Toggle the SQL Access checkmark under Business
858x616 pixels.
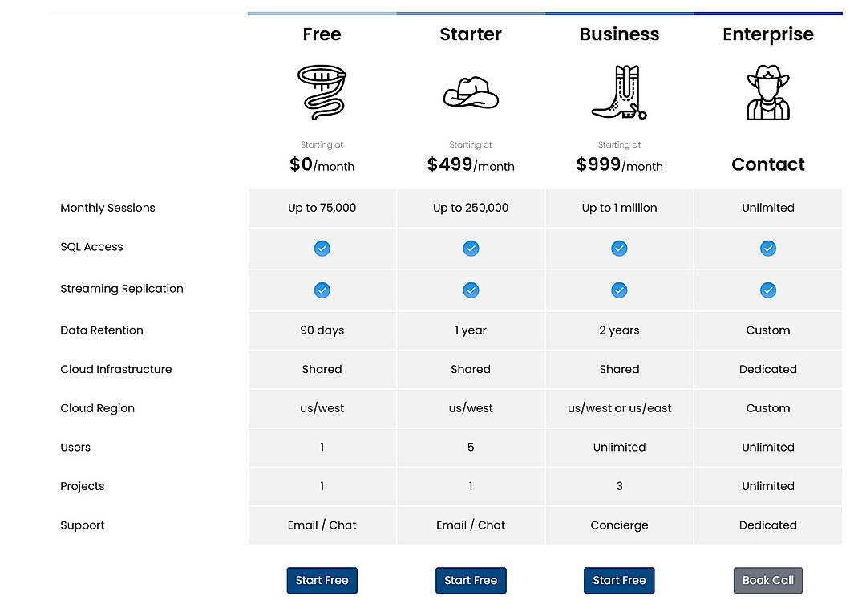(x=619, y=249)
